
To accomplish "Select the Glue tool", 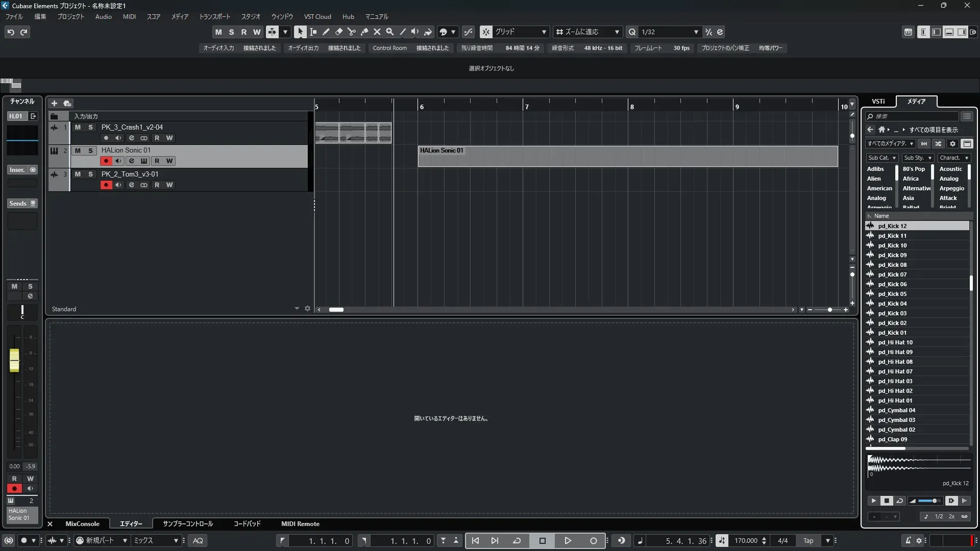I will tap(364, 32).
